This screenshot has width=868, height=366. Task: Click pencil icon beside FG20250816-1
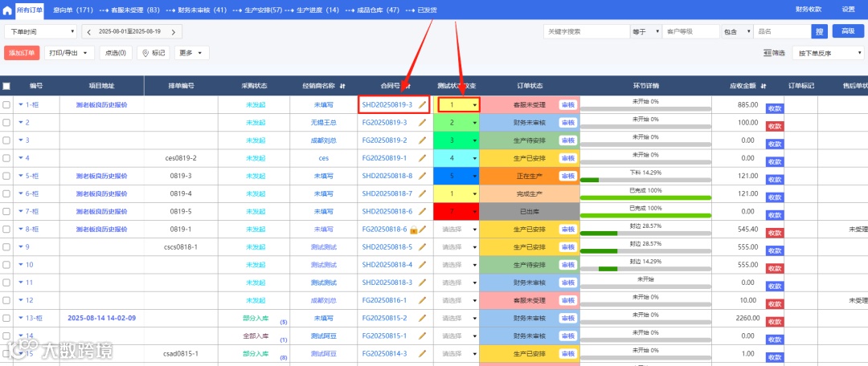click(x=423, y=300)
